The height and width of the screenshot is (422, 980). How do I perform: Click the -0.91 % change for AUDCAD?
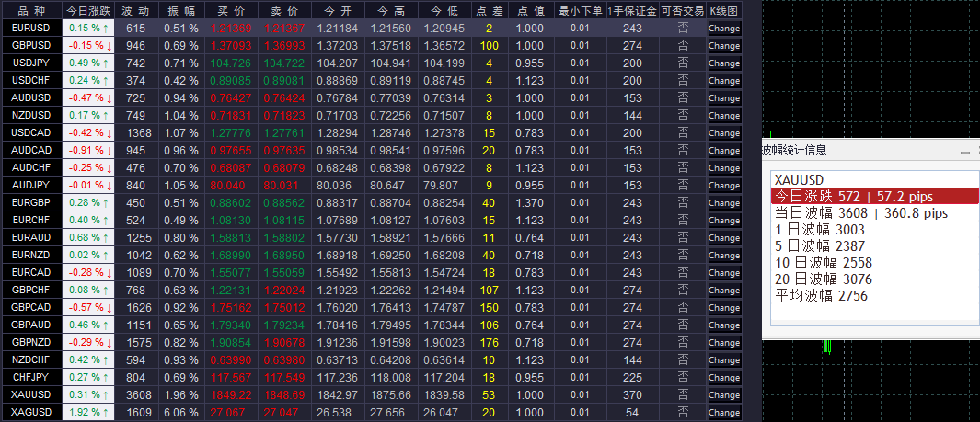click(88, 151)
